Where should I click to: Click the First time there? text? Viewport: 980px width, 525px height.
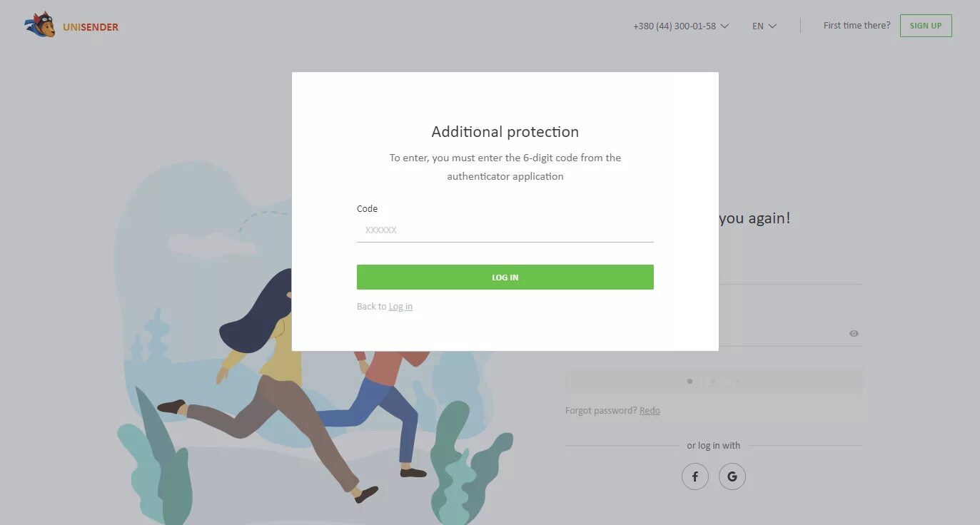coord(857,26)
